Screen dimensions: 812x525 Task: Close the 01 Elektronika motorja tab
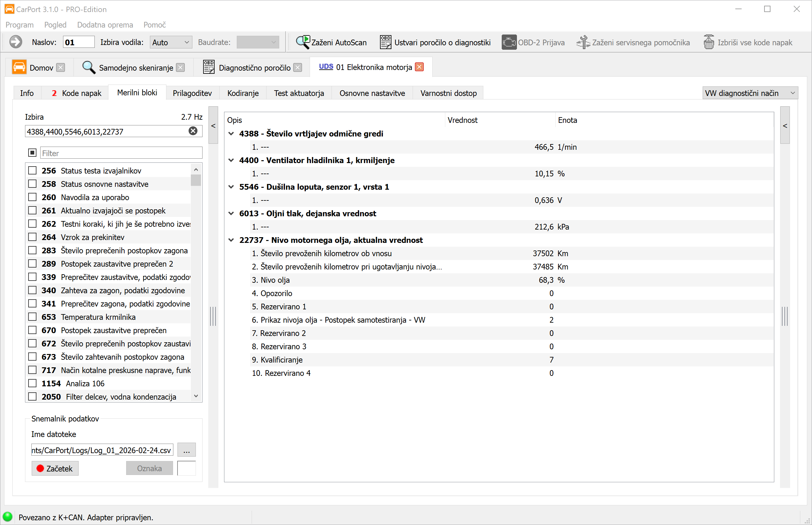click(419, 67)
